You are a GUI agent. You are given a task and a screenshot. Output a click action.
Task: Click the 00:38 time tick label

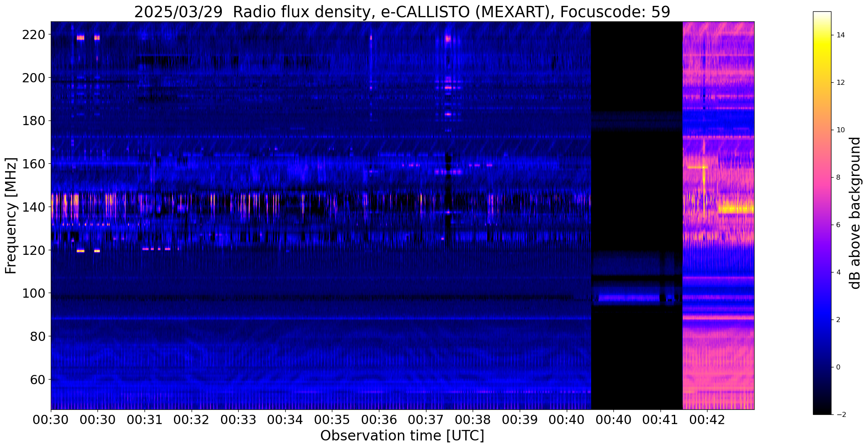(473, 419)
